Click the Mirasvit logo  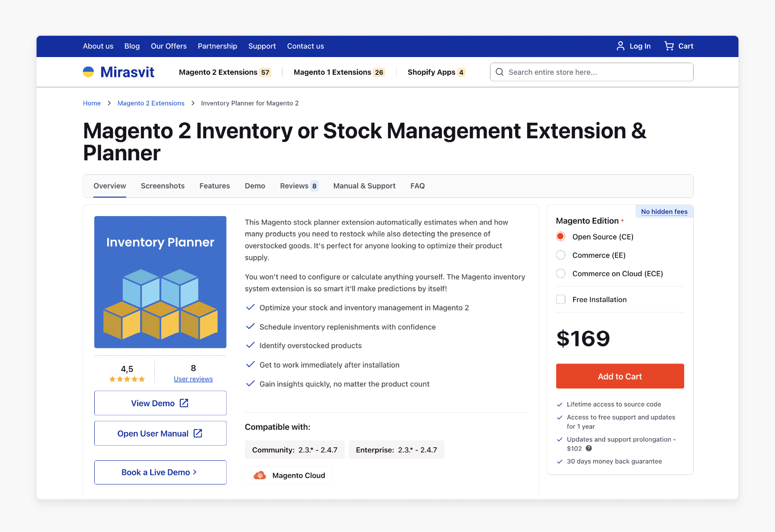tap(118, 72)
